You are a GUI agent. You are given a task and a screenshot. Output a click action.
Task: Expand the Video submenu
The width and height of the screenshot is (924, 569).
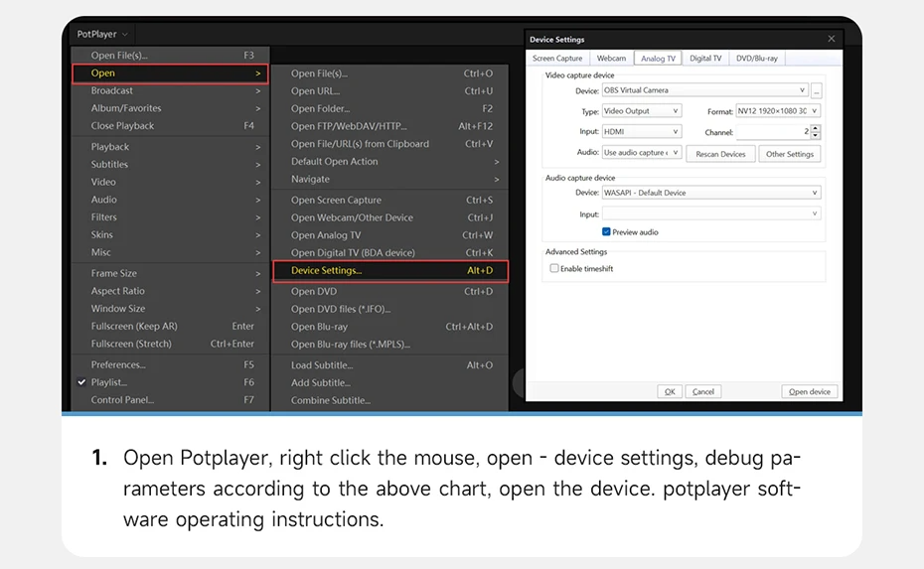pyautogui.click(x=171, y=182)
